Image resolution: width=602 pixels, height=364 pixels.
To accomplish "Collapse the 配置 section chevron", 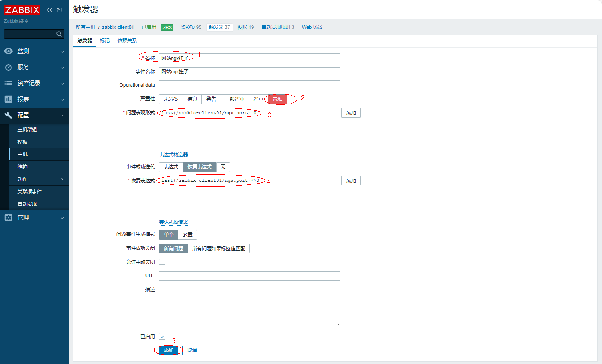I will point(62,116).
